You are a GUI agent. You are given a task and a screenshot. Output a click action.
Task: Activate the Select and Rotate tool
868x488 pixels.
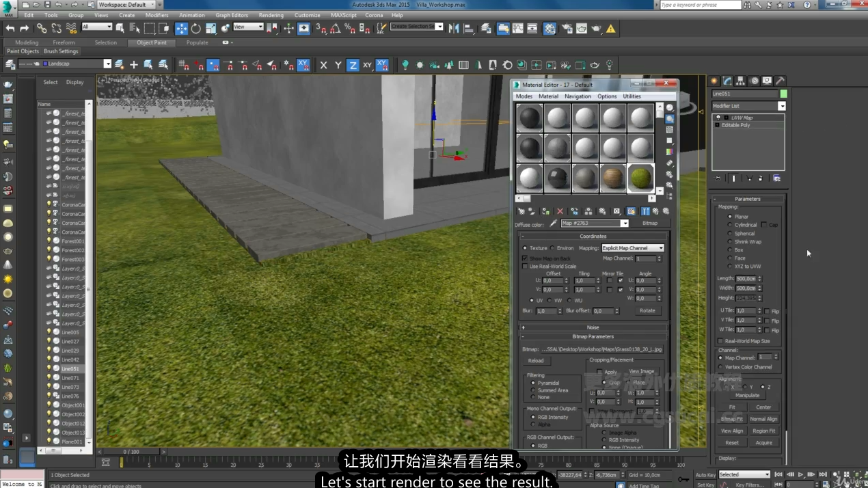point(196,28)
